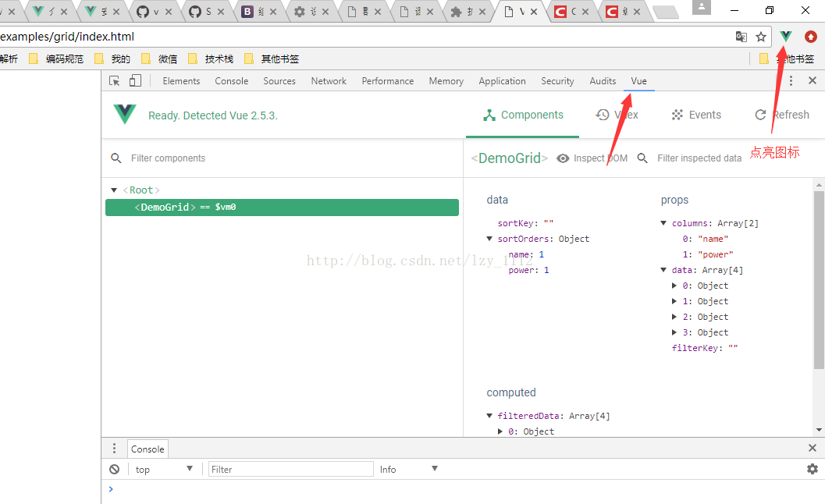Click the search icon beside Filter components
This screenshot has width=825, height=504.
[116, 158]
